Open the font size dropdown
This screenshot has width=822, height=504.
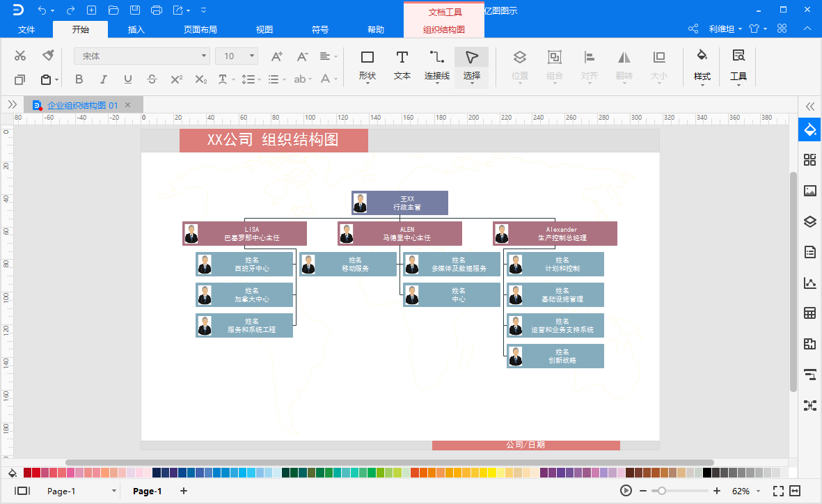(251, 56)
